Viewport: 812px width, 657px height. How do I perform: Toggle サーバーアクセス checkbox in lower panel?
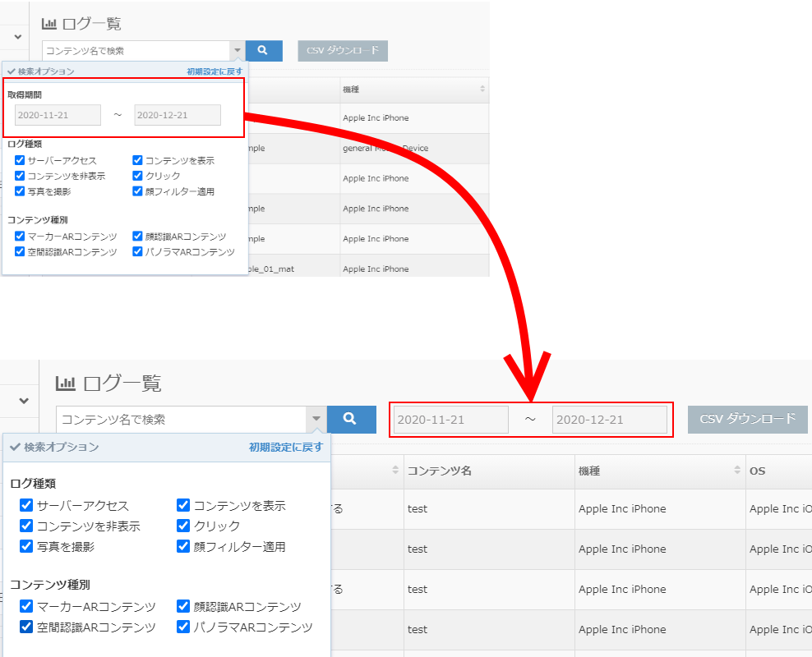[26, 505]
